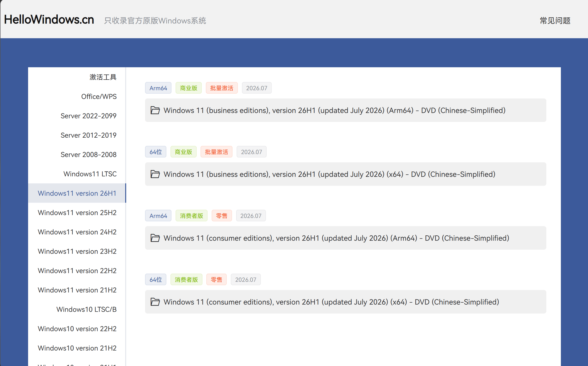Click the 只收录官方原版Windows系统 tagline
The image size is (588, 366).
[155, 21]
